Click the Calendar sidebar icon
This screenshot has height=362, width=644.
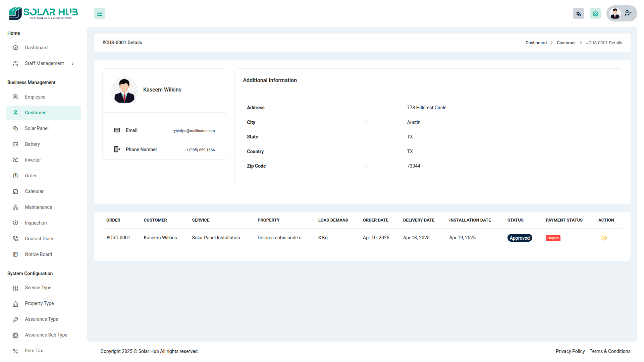point(15,191)
